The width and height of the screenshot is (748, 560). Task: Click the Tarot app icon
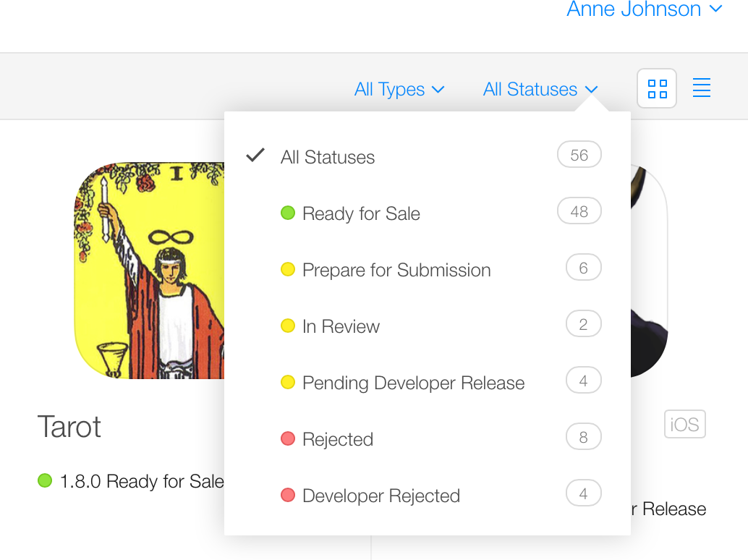pyautogui.click(x=150, y=270)
